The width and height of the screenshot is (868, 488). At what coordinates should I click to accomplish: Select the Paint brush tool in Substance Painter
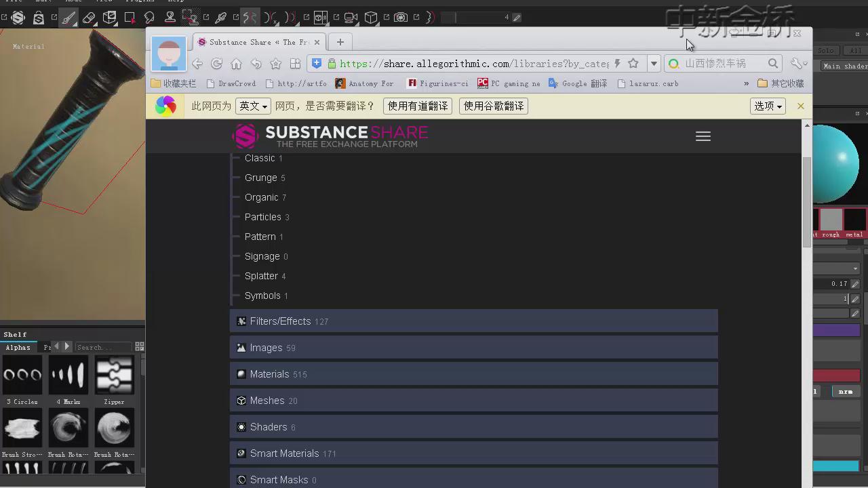point(69,18)
